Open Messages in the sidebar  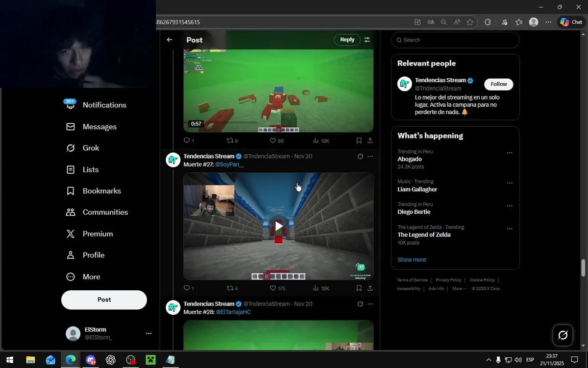pos(91,127)
